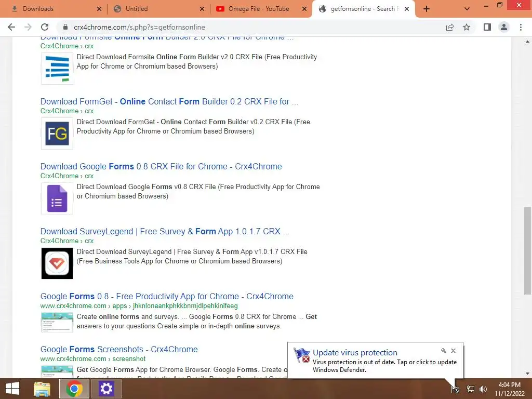
Task: Reload the current page
Action: (x=45, y=27)
